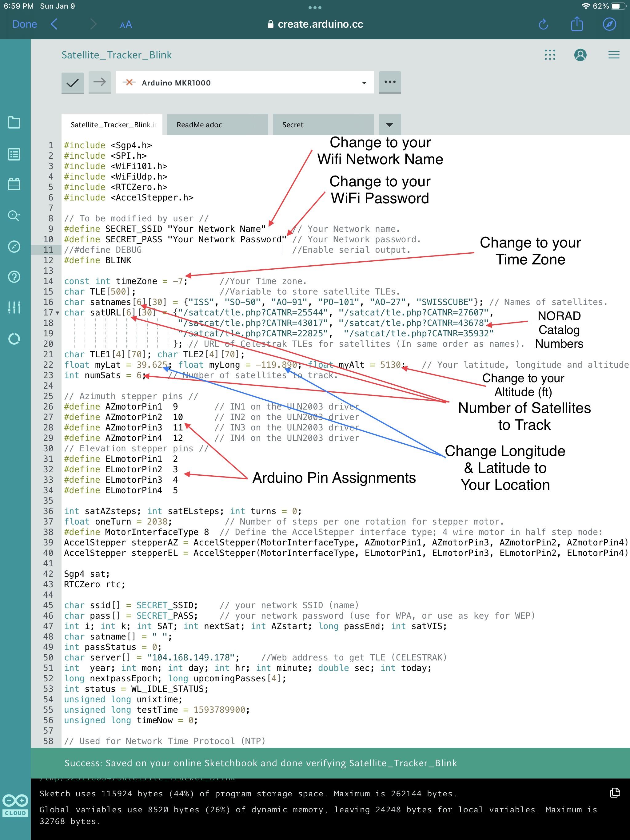Open the tabs dropdown arrow next to Secret

click(x=389, y=125)
